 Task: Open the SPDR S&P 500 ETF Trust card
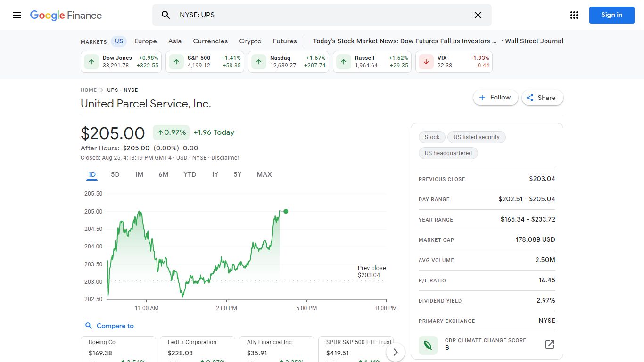point(355,349)
